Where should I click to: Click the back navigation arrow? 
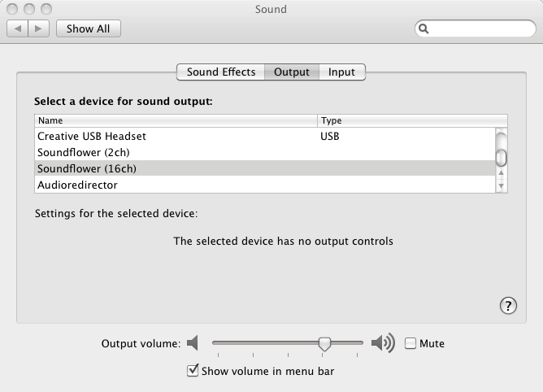point(16,28)
